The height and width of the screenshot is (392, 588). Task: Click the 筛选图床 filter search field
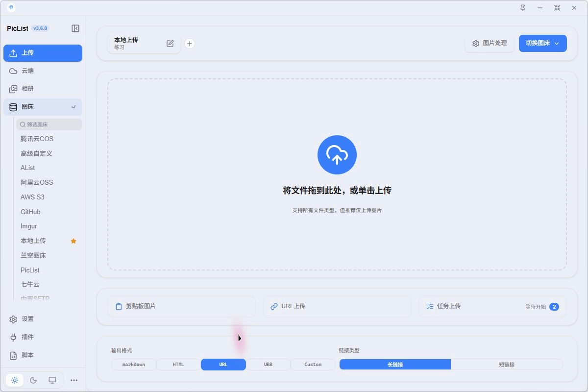click(49, 124)
